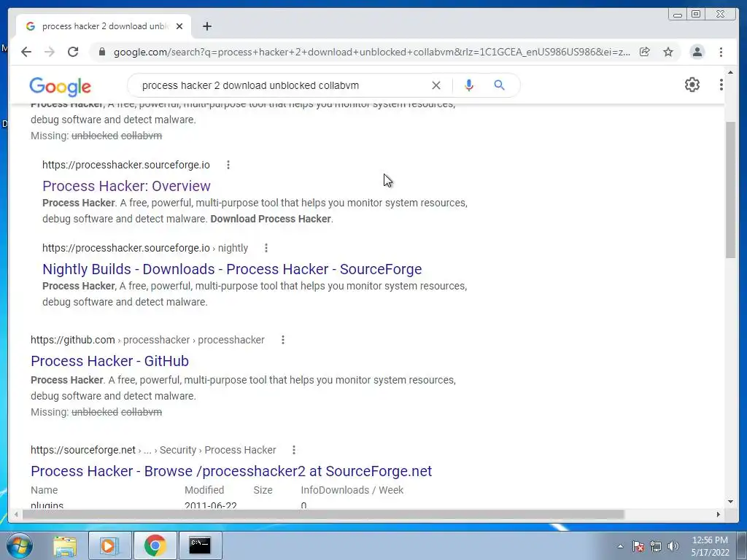Click the "Name" column header text
This screenshot has height=560, width=747.
(x=44, y=490)
